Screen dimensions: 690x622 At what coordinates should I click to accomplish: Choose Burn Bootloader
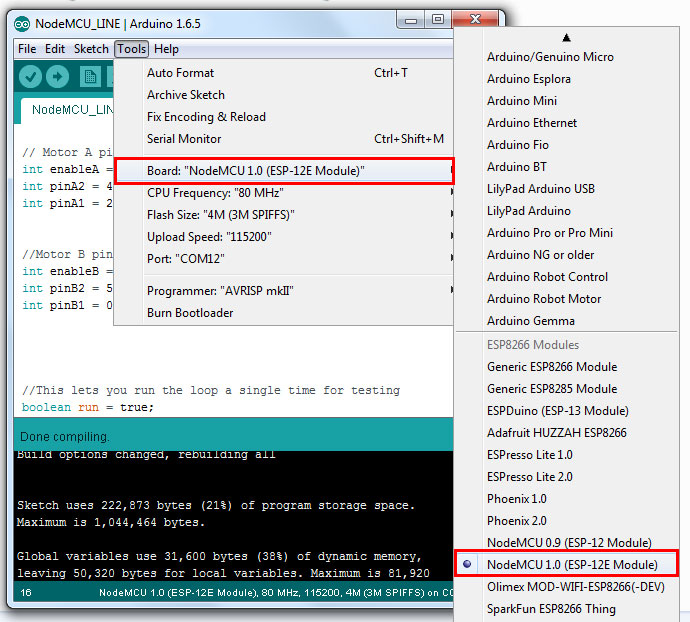[x=284, y=313]
